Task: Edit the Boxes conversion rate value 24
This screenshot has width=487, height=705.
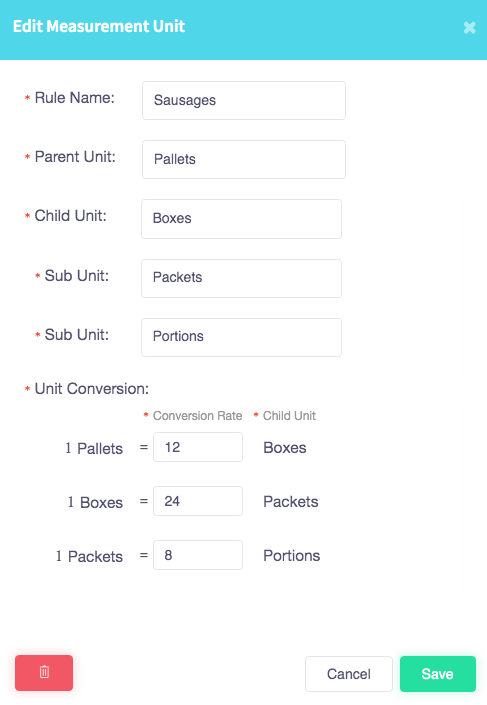Action: click(x=198, y=501)
